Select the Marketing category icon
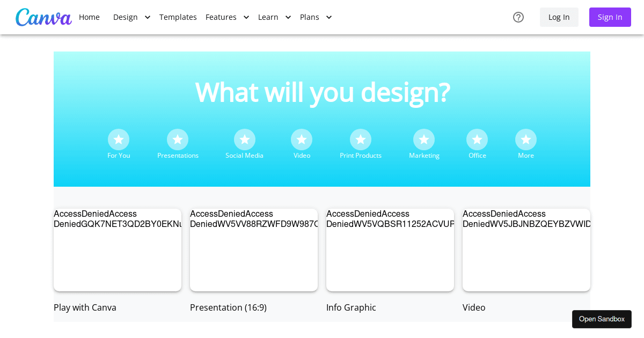 (x=424, y=139)
